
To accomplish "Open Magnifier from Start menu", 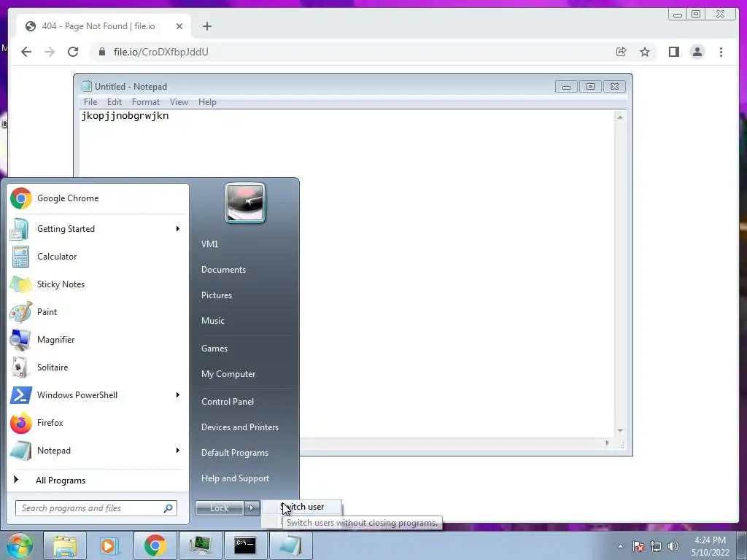I will point(97,340).
